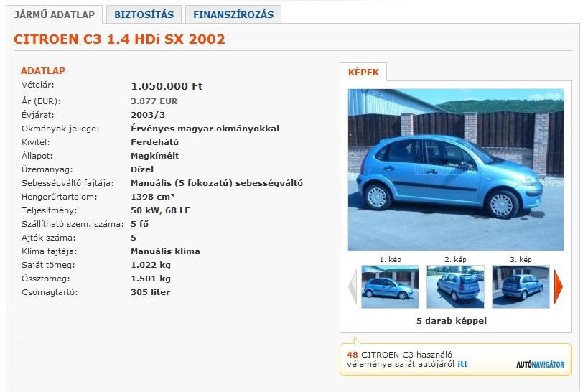Follow the 'itt' opinions link

pos(462,364)
